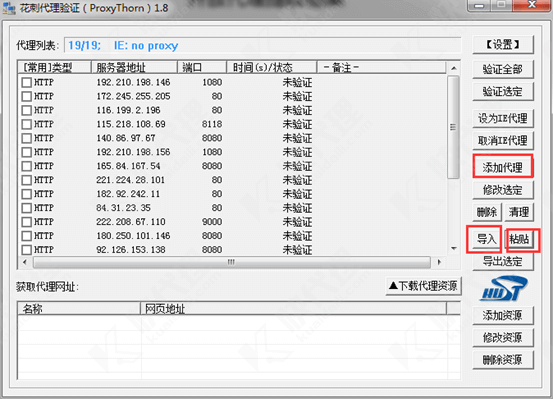Tick checkbox for proxy 222.208.67.110

(x=26, y=222)
